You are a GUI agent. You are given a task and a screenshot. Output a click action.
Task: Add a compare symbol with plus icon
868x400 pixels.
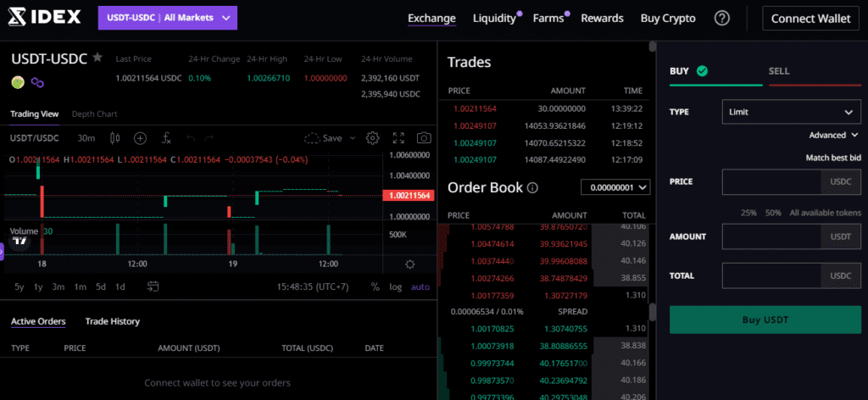pyautogui.click(x=141, y=138)
